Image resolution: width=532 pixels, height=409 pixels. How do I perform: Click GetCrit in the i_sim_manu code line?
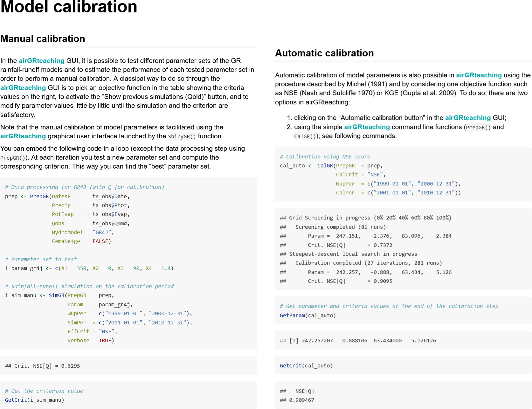(16, 400)
